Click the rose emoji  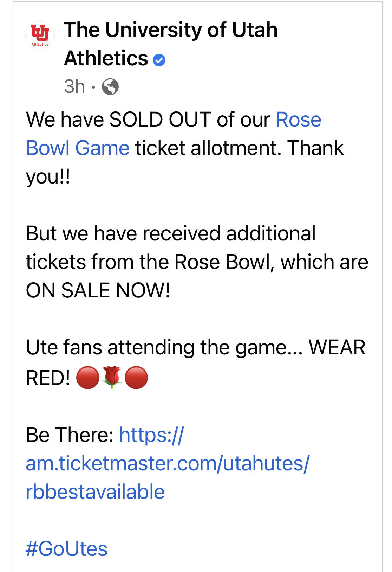pos(112,377)
